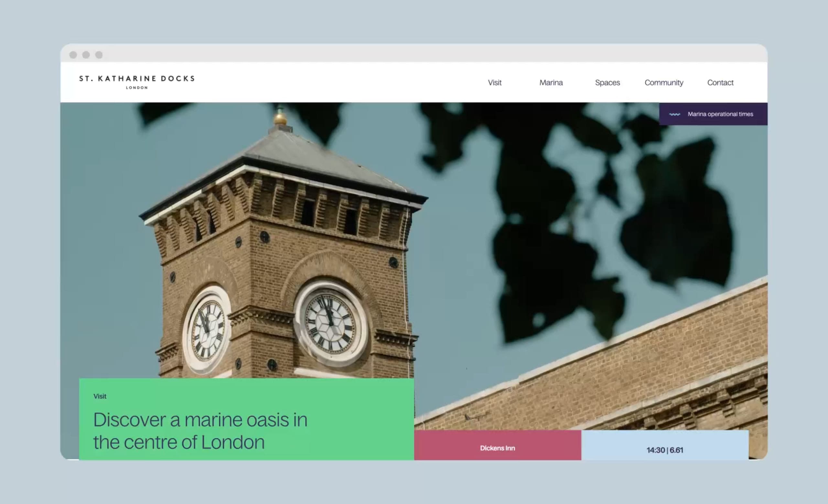This screenshot has height=504, width=828.
Task: Click the St. Katharine Docks London logo
Action: (137, 82)
